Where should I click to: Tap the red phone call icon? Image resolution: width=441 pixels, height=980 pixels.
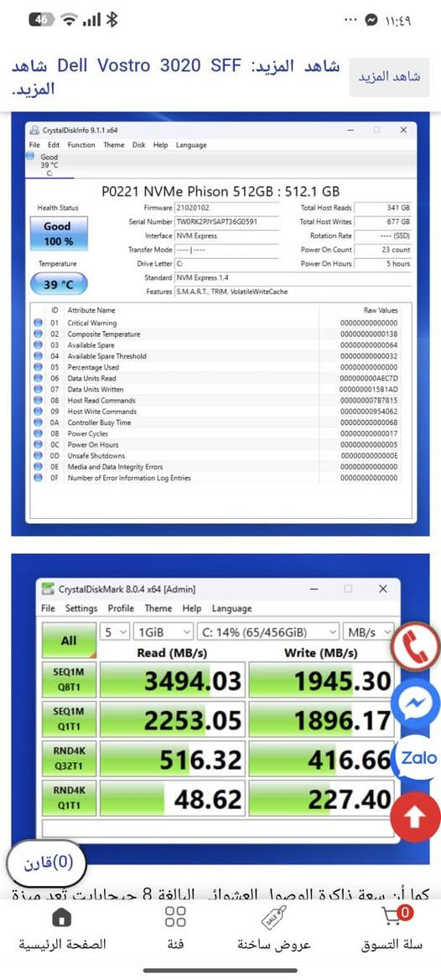pos(417,647)
